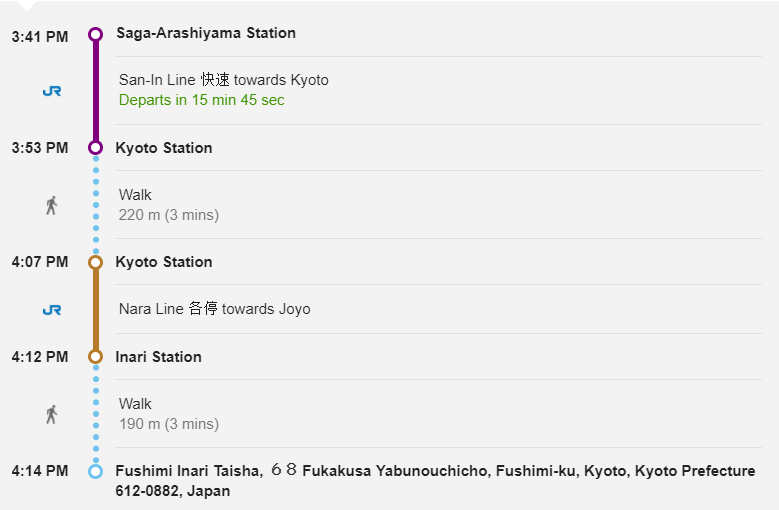The image size is (779, 510).
Task: Click the brown Kyoto Station departure circle
Action: (96, 262)
